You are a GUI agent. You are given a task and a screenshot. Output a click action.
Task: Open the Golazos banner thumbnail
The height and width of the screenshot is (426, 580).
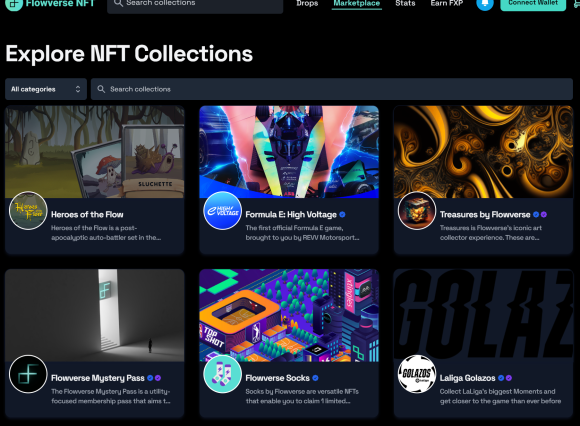point(483,315)
